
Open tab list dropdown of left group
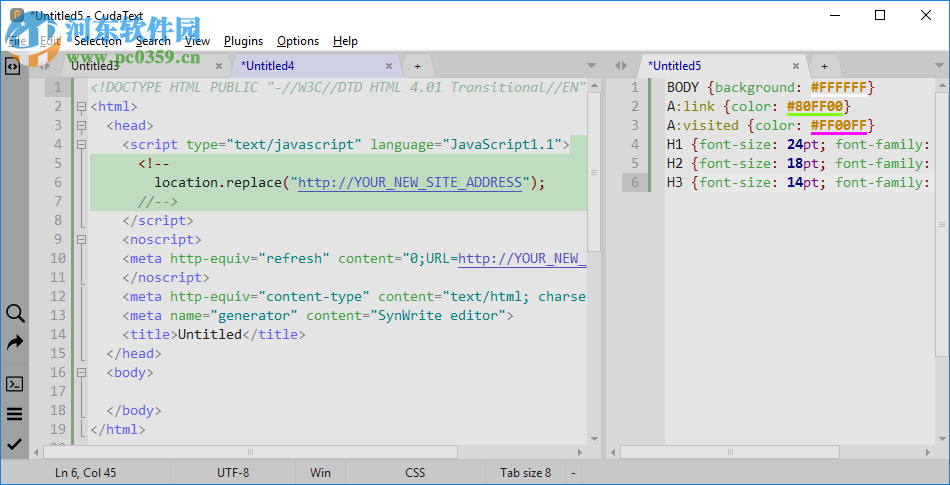(x=592, y=65)
